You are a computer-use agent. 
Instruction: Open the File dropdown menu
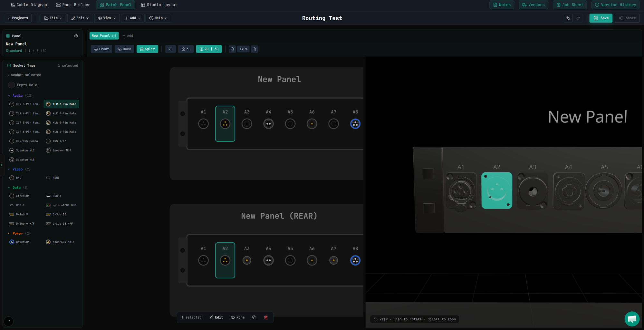click(53, 18)
